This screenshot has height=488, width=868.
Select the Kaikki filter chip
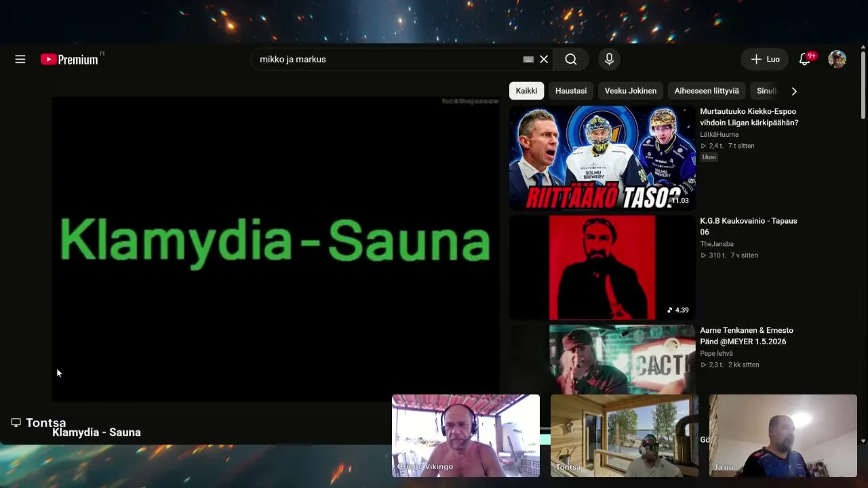(x=526, y=91)
